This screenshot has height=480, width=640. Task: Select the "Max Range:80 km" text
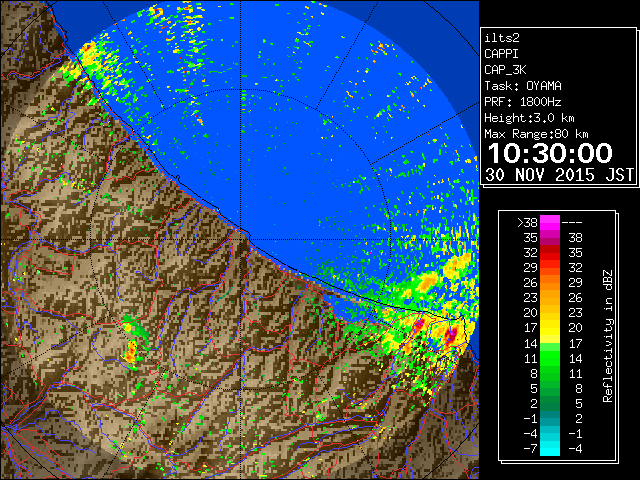536,134
